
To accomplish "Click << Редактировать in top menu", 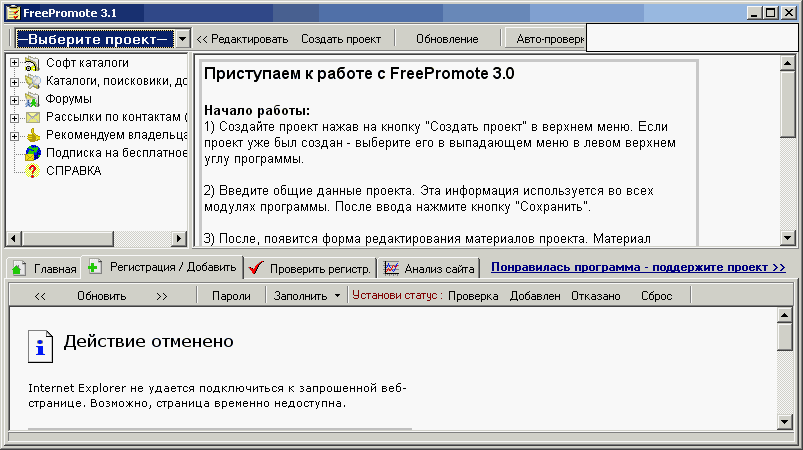I will [x=242, y=39].
